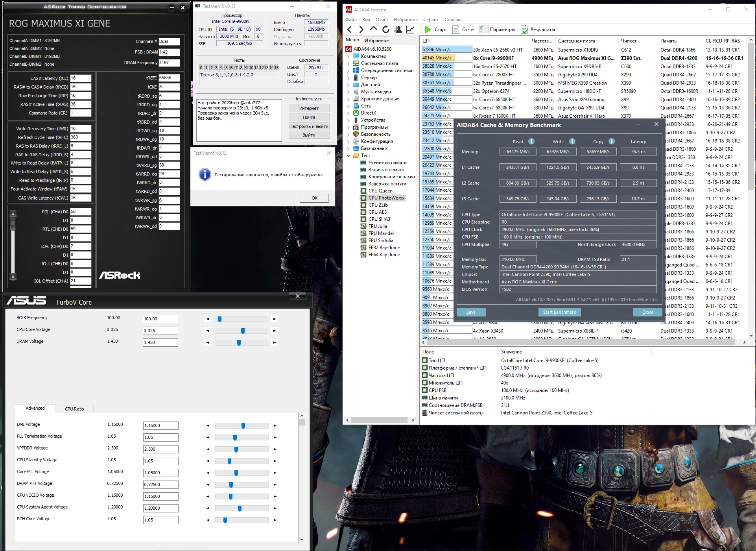Click the Start Benchmark button

tap(559, 312)
